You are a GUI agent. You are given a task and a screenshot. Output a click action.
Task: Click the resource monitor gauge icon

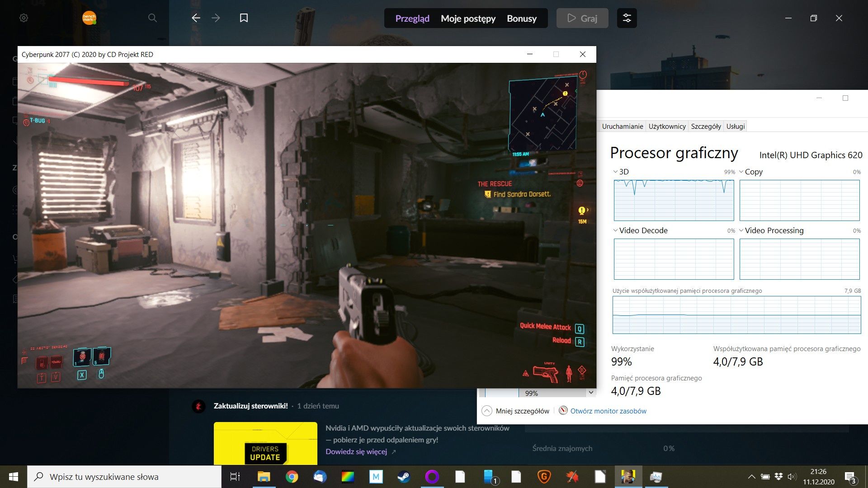563,410
